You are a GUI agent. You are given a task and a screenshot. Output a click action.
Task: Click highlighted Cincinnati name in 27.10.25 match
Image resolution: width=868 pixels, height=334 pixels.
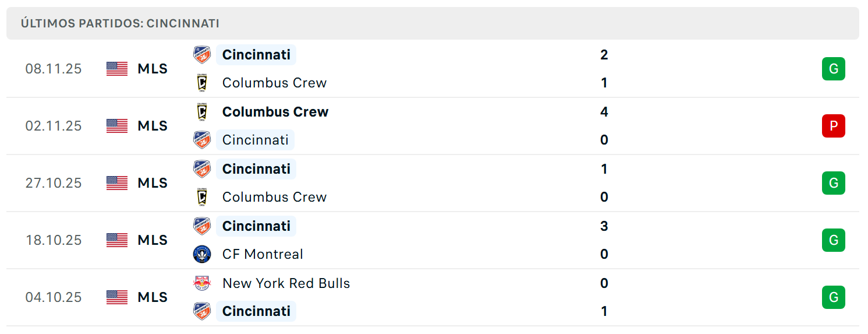256,169
